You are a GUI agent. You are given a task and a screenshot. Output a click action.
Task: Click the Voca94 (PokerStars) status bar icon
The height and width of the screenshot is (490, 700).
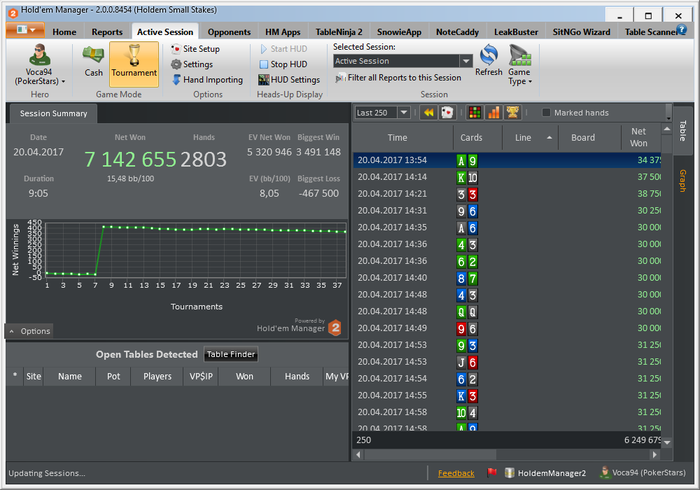604,472
